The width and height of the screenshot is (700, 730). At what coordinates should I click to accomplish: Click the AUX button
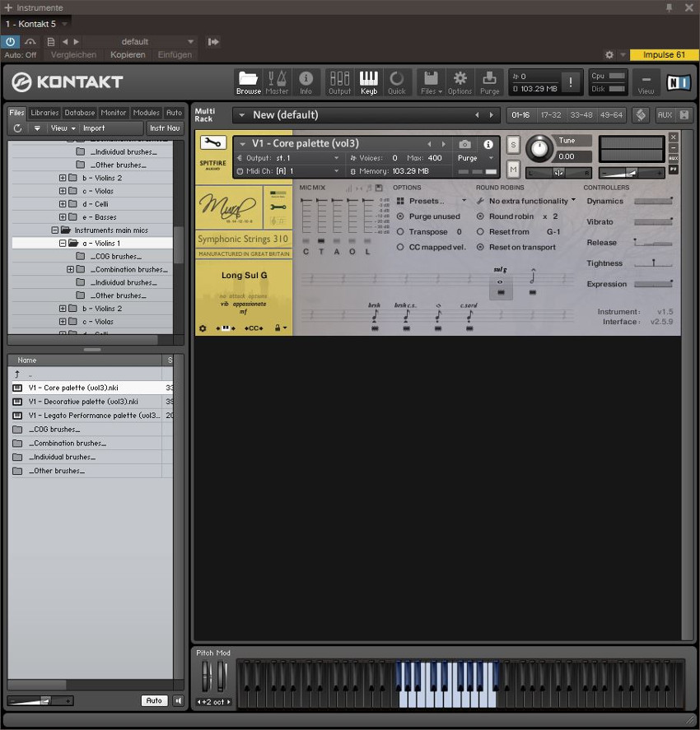pos(665,115)
